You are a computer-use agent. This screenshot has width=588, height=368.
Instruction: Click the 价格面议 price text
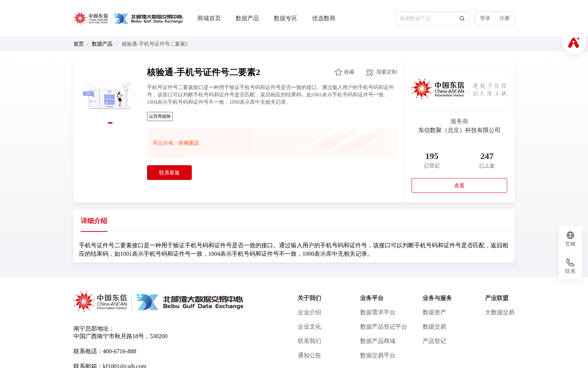click(189, 143)
